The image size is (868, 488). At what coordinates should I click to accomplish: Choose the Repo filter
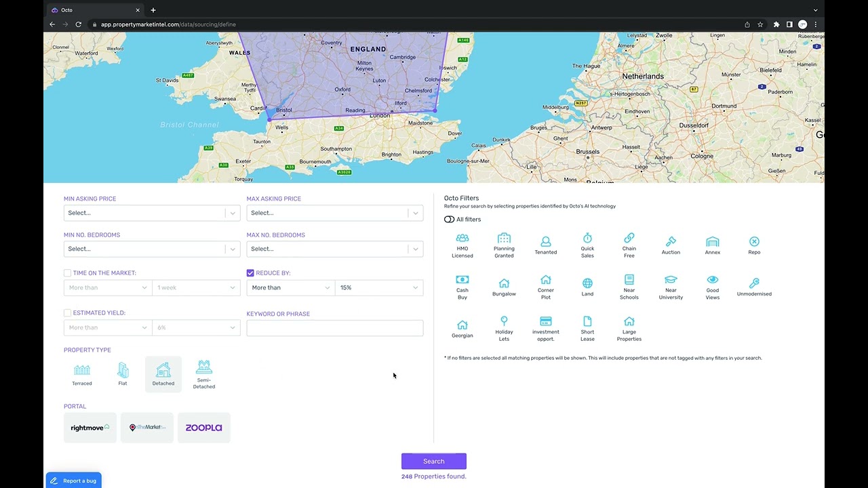pos(754,245)
